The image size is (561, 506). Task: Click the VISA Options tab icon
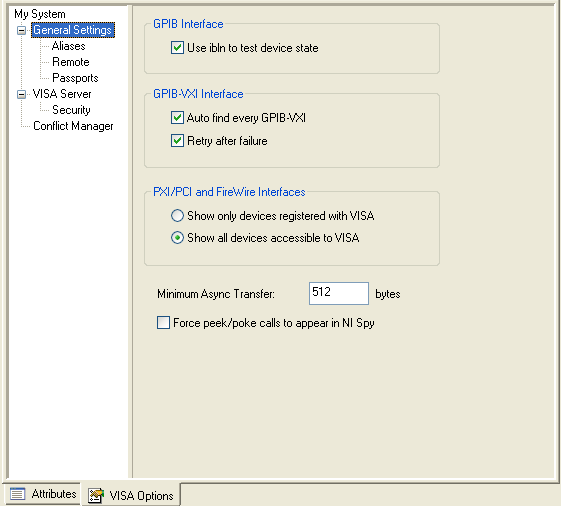tap(96, 496)
